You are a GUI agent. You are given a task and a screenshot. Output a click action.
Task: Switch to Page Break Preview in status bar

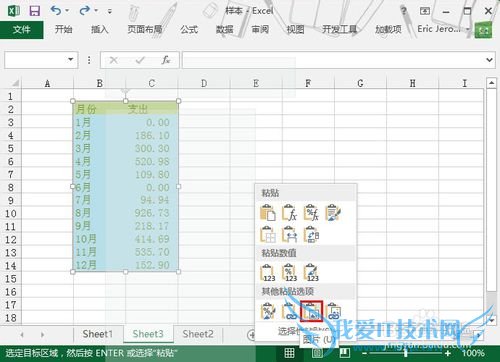[x=345, y=353]
